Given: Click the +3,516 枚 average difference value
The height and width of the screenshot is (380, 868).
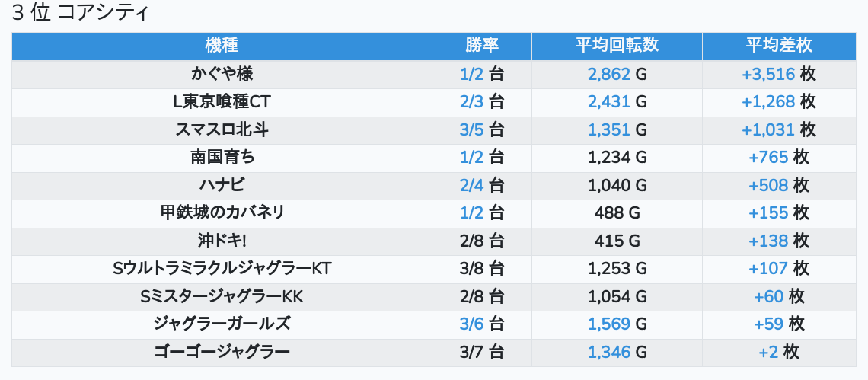Looking at the screenshot, I should [x=778, y=75].
